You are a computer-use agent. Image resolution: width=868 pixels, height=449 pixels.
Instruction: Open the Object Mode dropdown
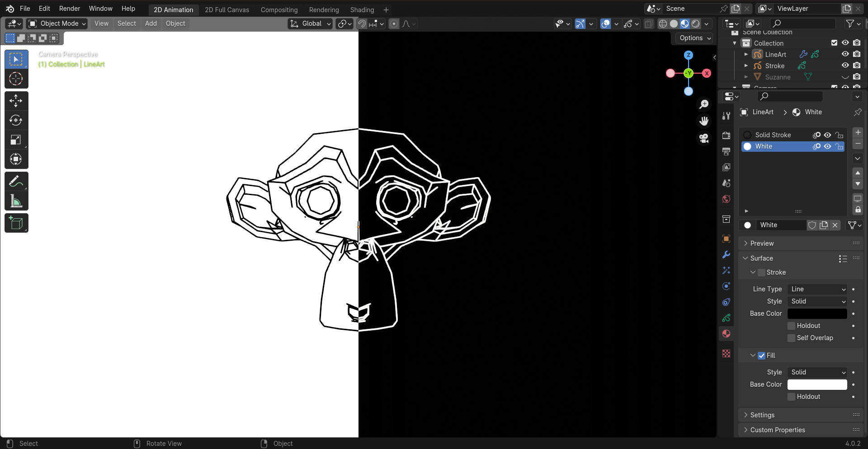[57, 23]
